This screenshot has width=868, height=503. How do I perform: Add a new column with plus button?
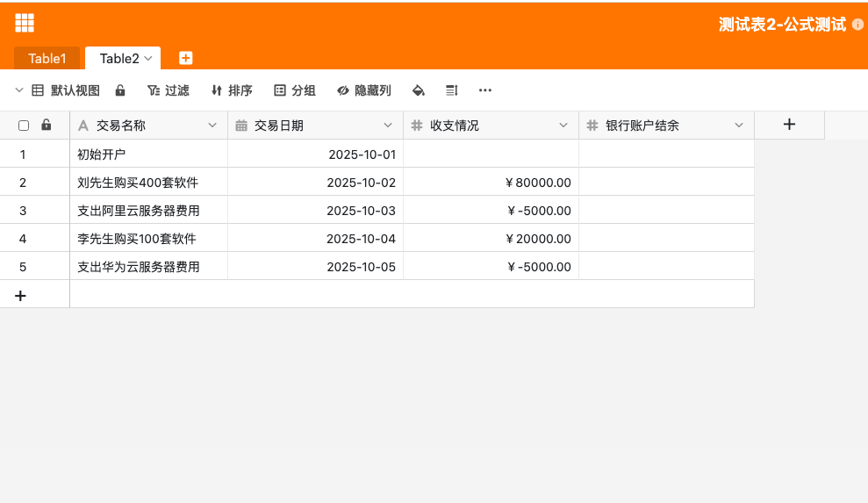pyautogui.click(x=789, y=125)
